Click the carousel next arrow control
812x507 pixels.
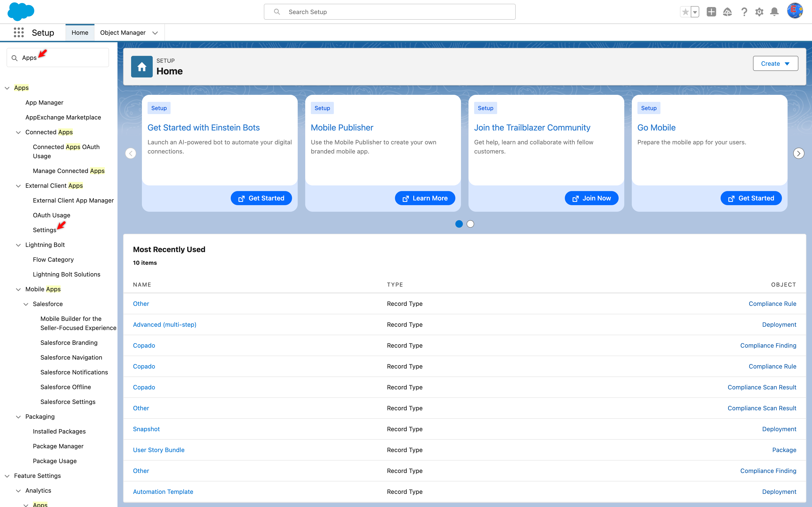[799, 153]
